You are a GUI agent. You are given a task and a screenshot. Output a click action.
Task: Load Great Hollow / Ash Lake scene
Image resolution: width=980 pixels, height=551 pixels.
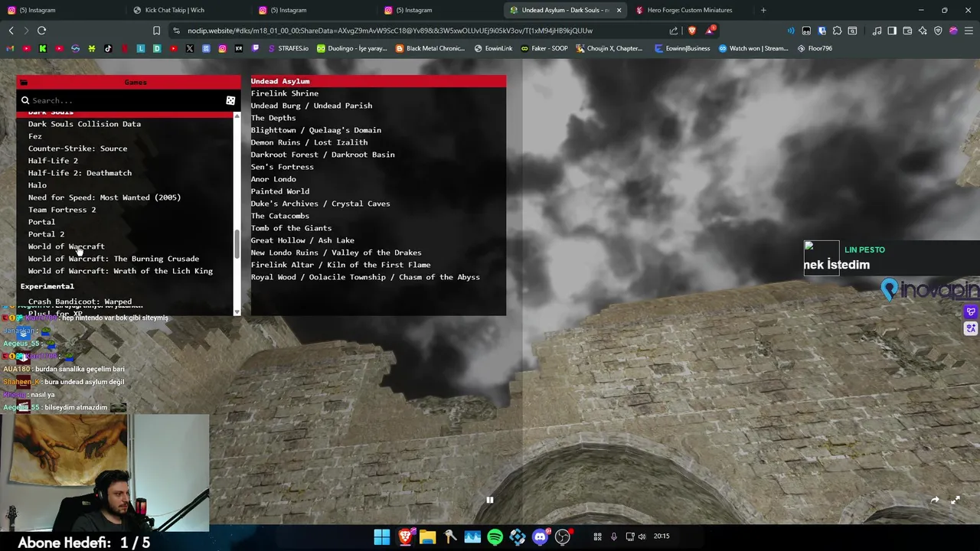tap(302, 240)
